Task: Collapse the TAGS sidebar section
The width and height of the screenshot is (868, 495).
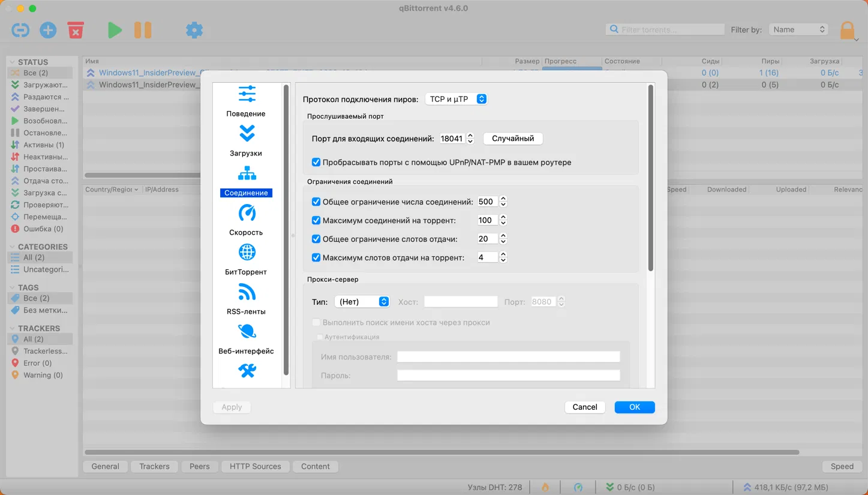Action: point(12,287)
